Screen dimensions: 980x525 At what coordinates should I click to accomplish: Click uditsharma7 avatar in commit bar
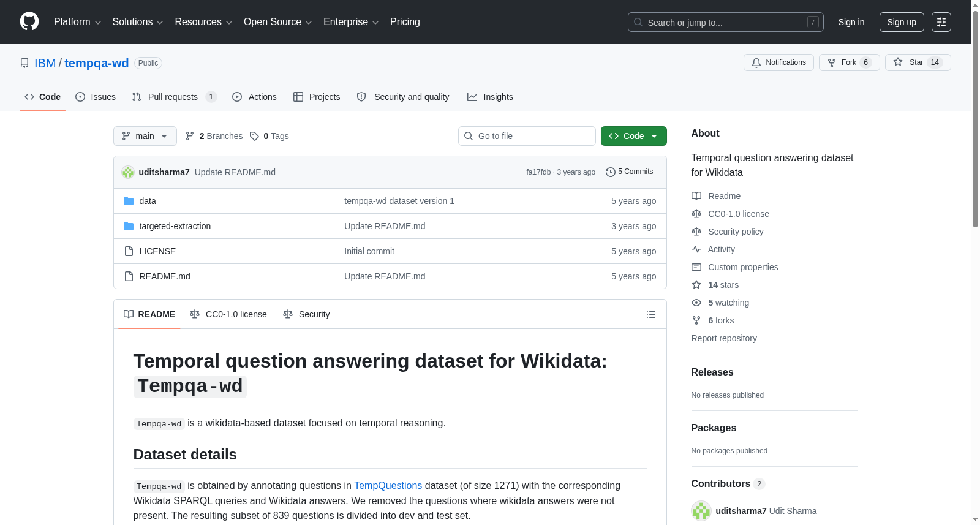point(128,172)
